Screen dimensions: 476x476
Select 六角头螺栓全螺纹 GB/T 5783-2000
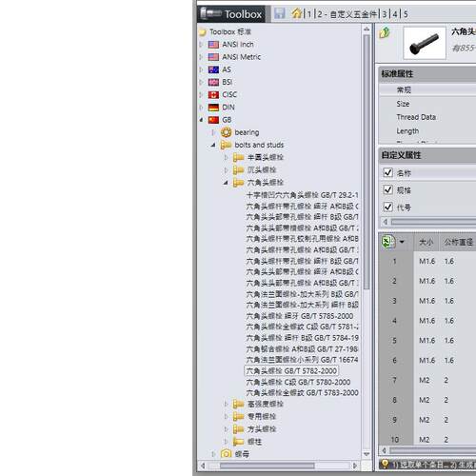click(302, 392)
